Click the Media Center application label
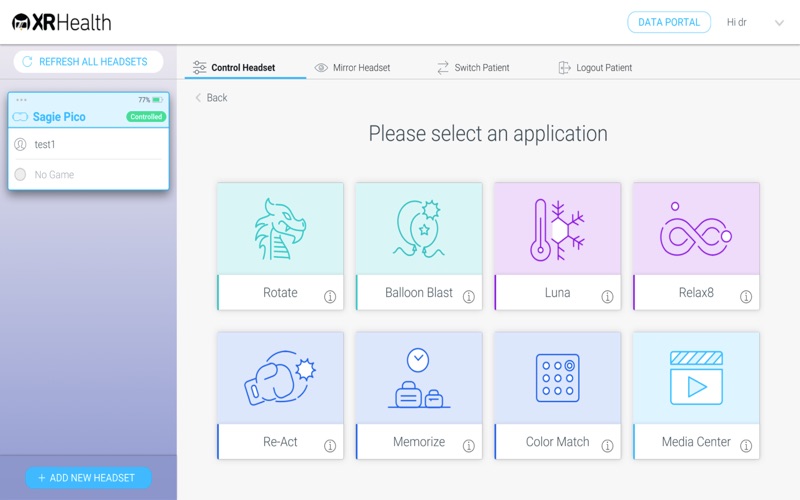 tap(696, 441)
